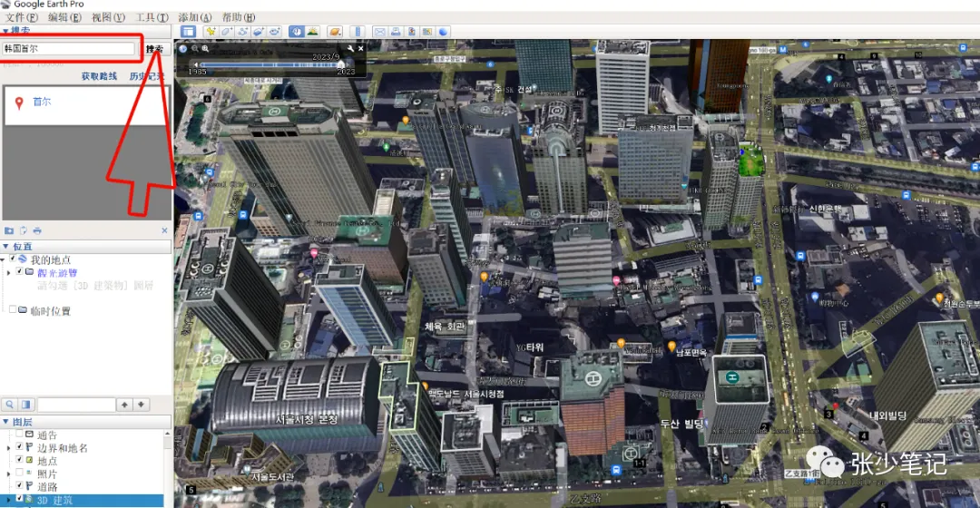The image size is (980, 508).
Task: Click the places panel split view button
Action: coord(25,405)
